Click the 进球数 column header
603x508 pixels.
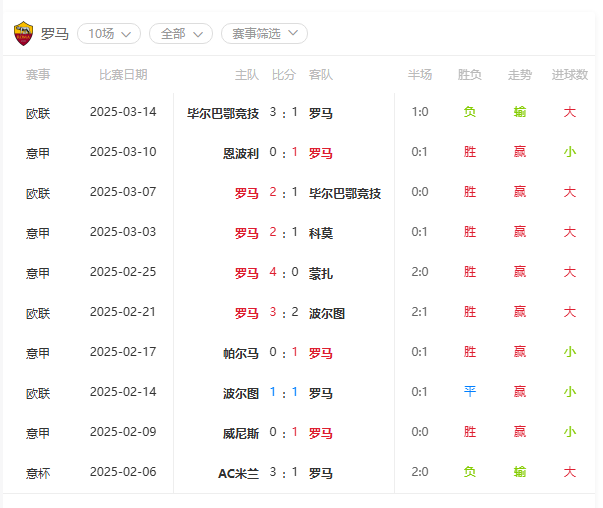(570, 75)
